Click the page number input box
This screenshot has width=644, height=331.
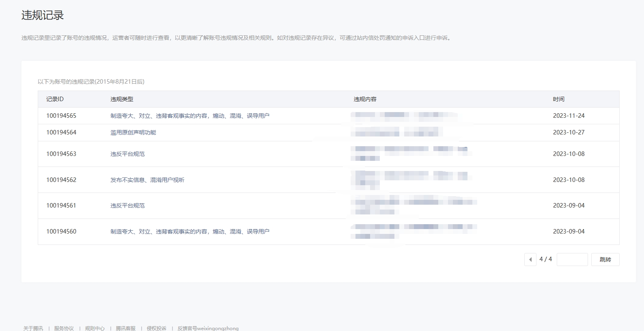point(572,260)
